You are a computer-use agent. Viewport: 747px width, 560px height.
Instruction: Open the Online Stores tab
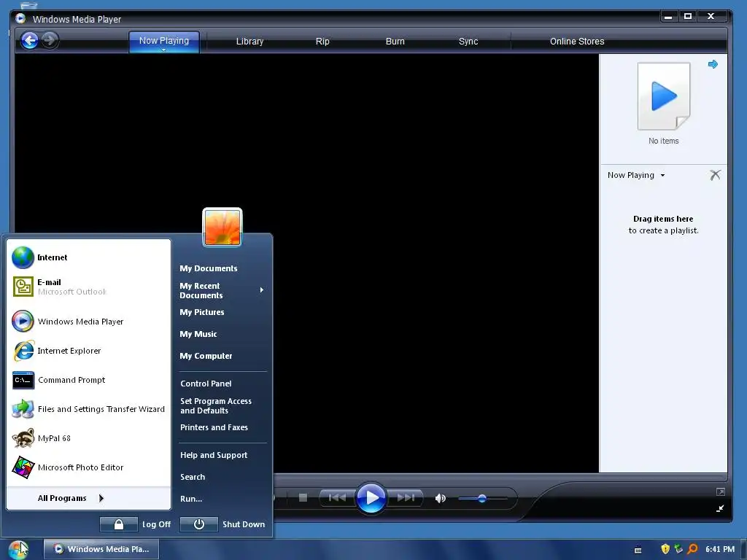[x=577, y=42]
